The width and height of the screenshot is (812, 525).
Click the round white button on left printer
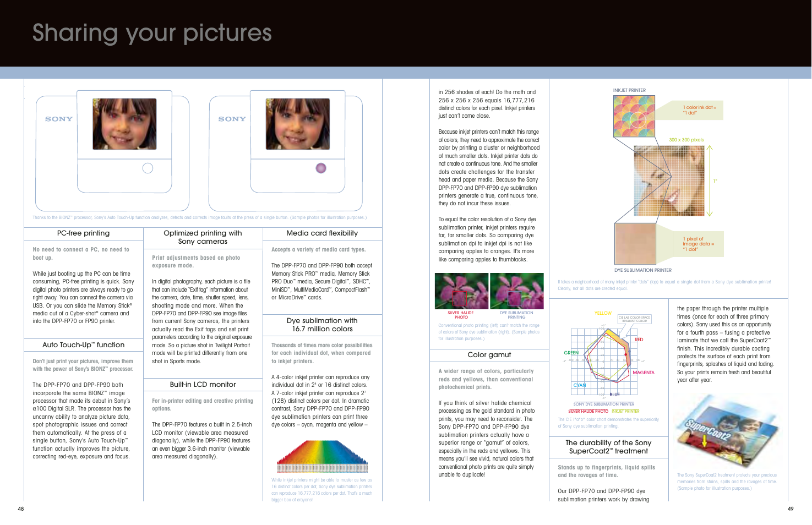tap(148, 168)
